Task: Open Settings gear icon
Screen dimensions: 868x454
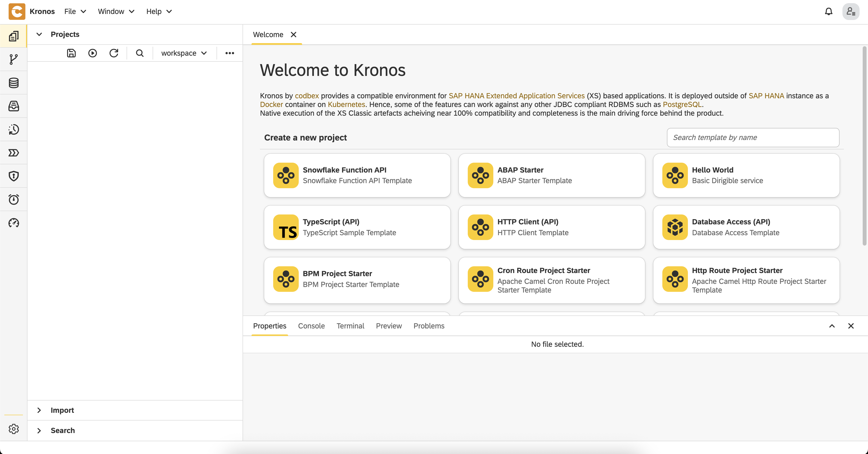Action: pos(14,429)
